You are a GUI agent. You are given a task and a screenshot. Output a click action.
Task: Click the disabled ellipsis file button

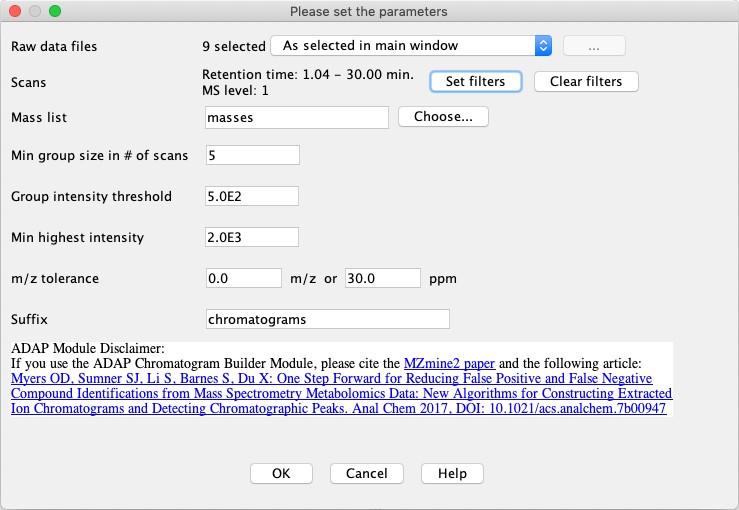[x=594, y=46]
